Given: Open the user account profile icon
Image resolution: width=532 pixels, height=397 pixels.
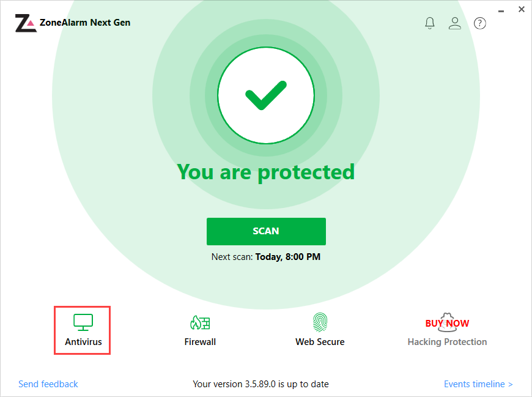Looking at the screenshot, I should pos(454,23).
